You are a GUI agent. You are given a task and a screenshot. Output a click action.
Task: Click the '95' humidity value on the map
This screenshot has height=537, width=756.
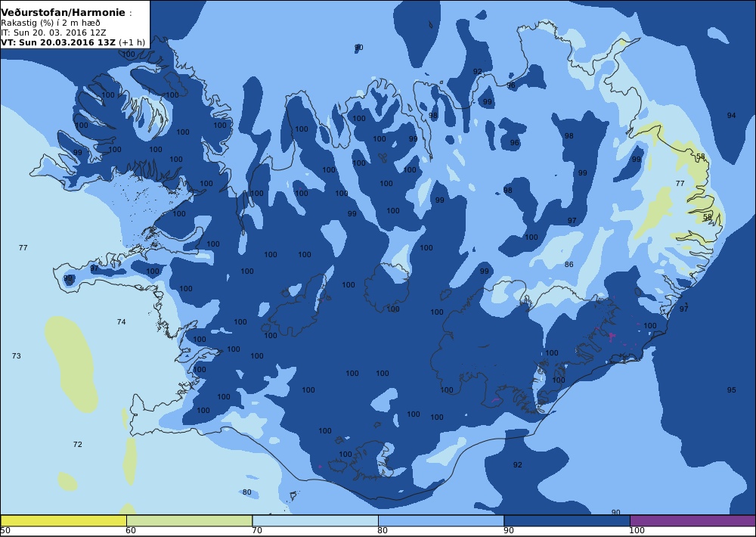tap(731, 390)
